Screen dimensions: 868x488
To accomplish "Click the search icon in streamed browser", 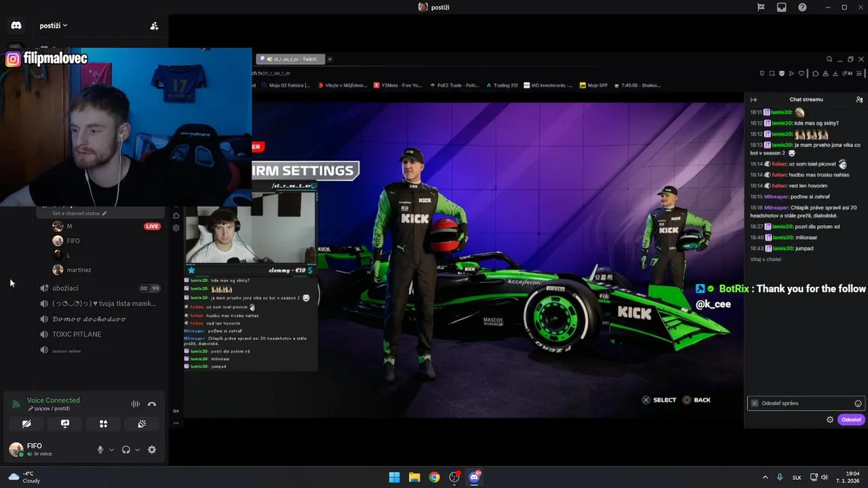I will pyautogui.click(x=829, y=59).
